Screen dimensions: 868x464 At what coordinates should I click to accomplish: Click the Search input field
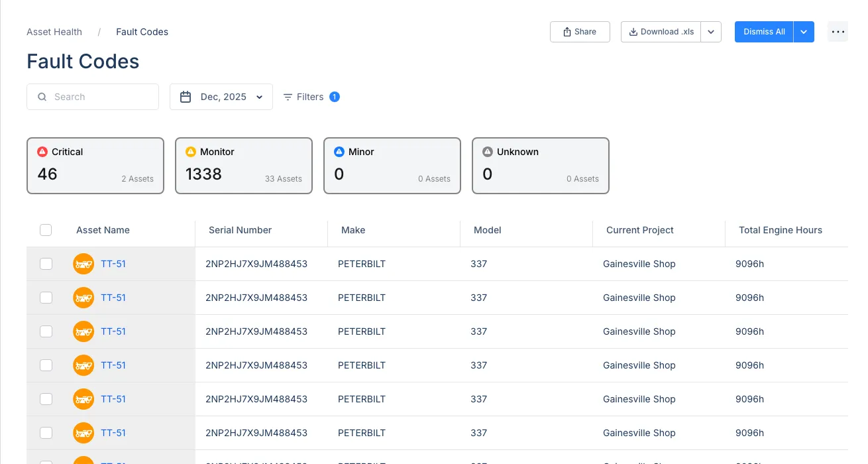coord(93,97)
